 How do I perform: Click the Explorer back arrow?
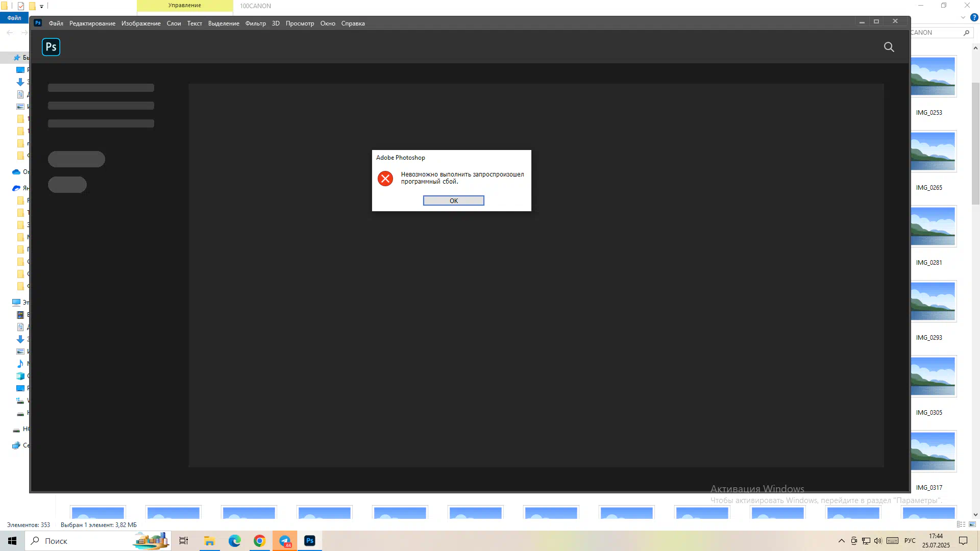coord(10,32)
